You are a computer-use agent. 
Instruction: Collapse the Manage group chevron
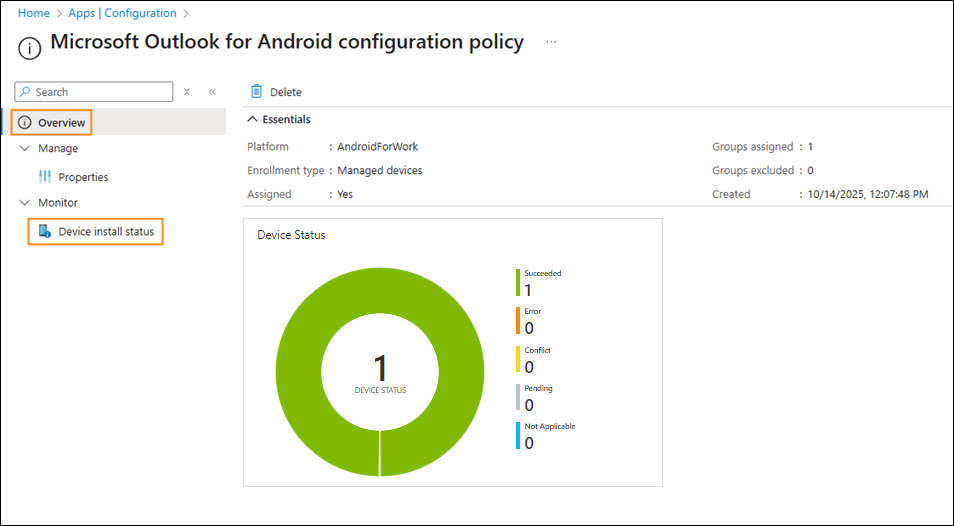25,149
